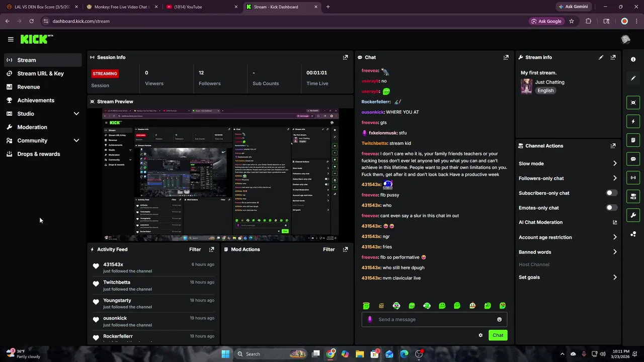Click the green Chat send button

498,335
